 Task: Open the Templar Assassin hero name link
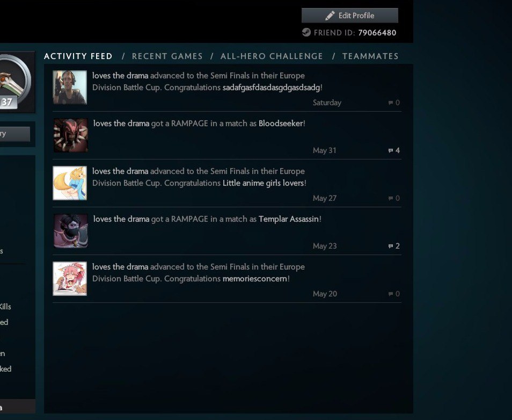click(x=289, y=219)
